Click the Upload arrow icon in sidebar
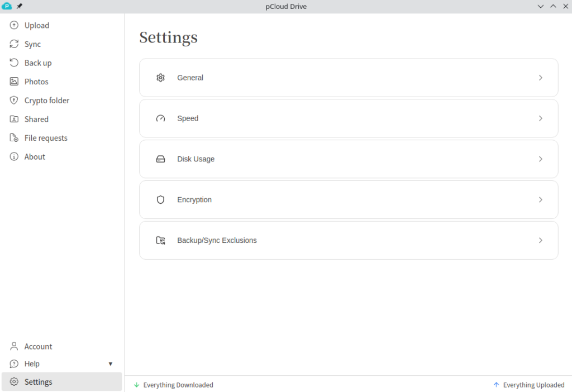 15,26
